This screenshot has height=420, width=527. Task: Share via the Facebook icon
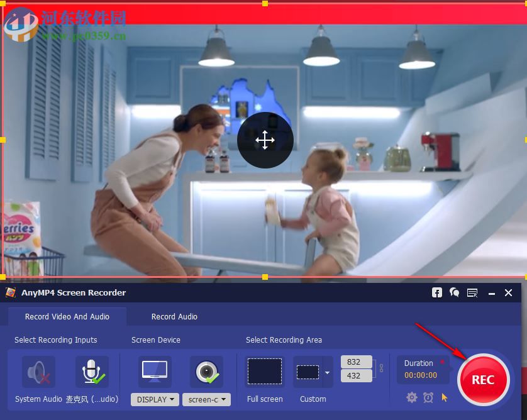pyautogui.click(x=436, y=292)
